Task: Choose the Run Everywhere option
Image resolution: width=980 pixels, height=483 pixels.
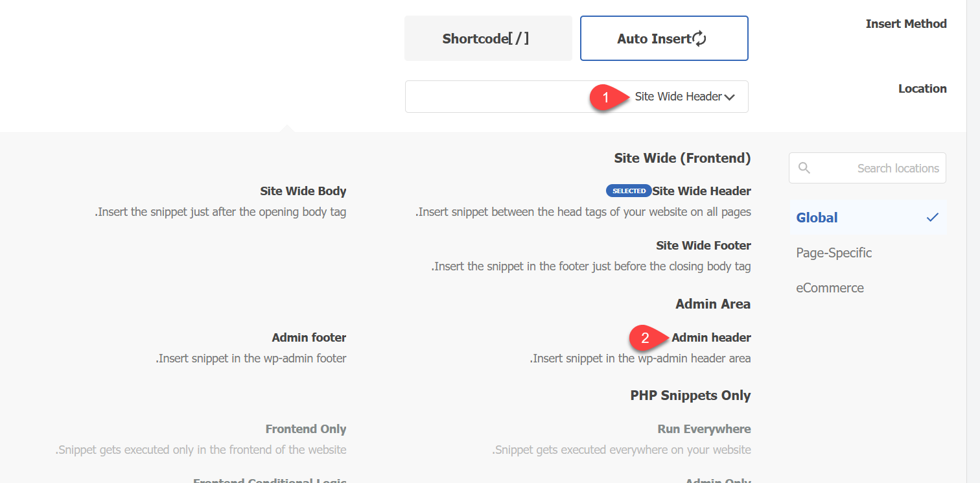Action: pyautogui.click(x=704, y=429)
